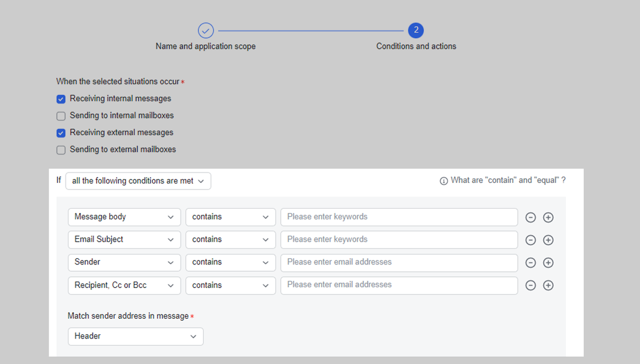Open the Message body field dropdown
Image resolution: width=640 pixels, height=364 pixels.
pos(124,217)
